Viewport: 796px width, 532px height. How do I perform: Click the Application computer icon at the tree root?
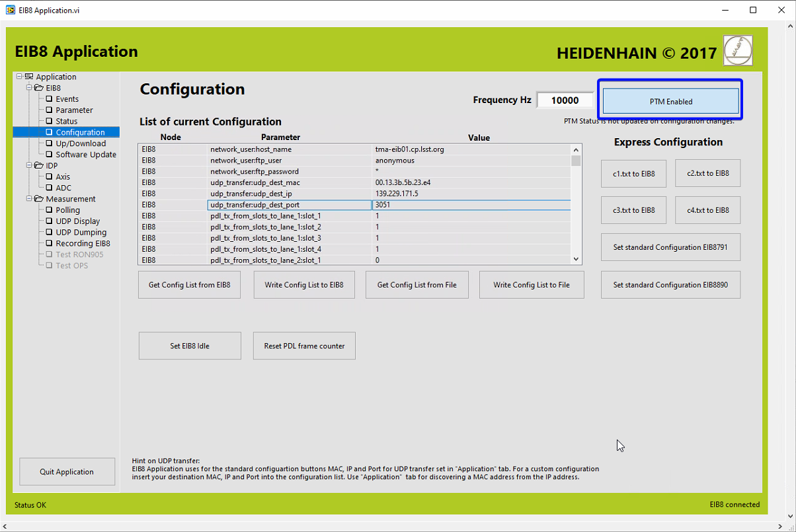pyautogui.click(x=29, y=77)
